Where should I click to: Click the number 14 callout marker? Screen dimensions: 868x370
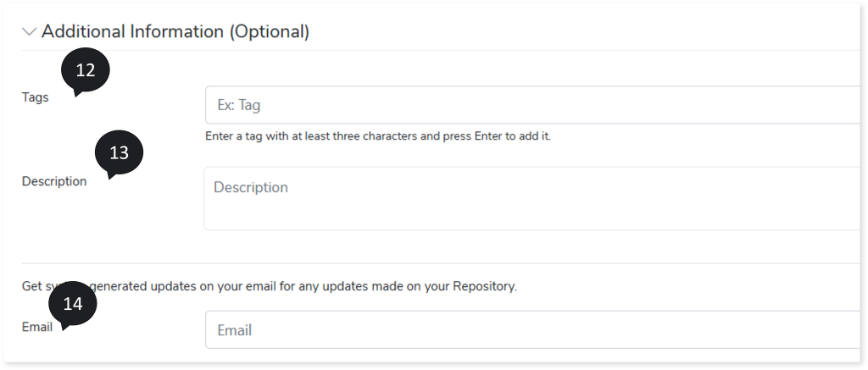(73, 304)
